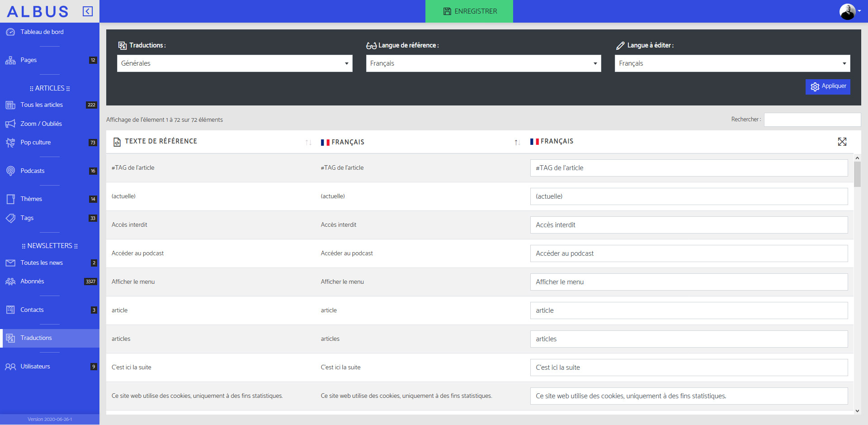Save with the Enregistrer button
The image size is (868, 425).
click(469, 11)
